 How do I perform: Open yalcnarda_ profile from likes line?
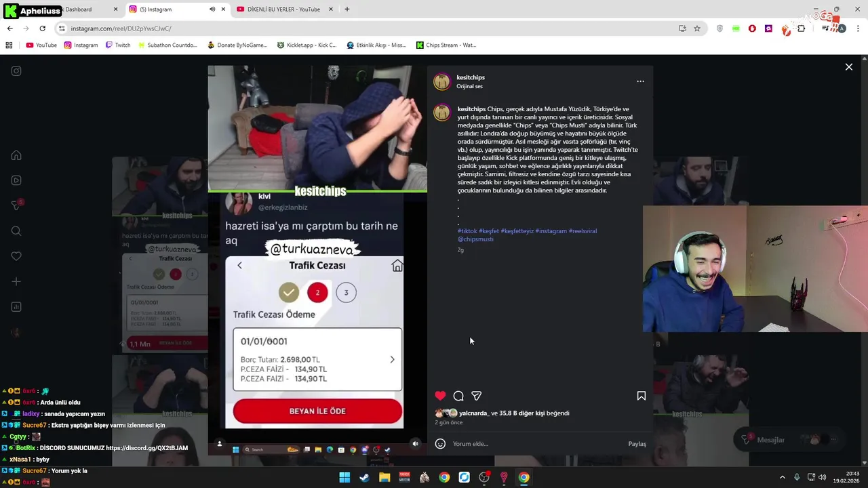click(473, 413)
